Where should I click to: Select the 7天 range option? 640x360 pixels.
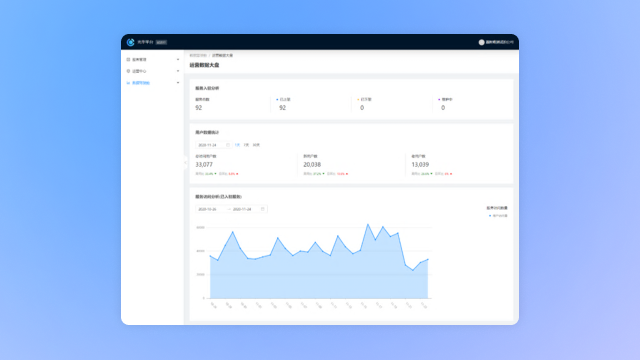coord(246,145)
